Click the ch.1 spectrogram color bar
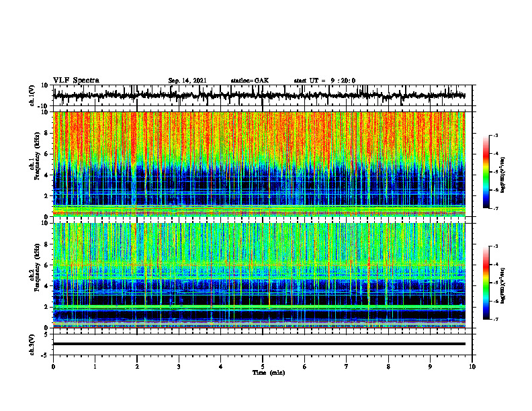Viewport: 532px width, 411px height. click(486, 172)
